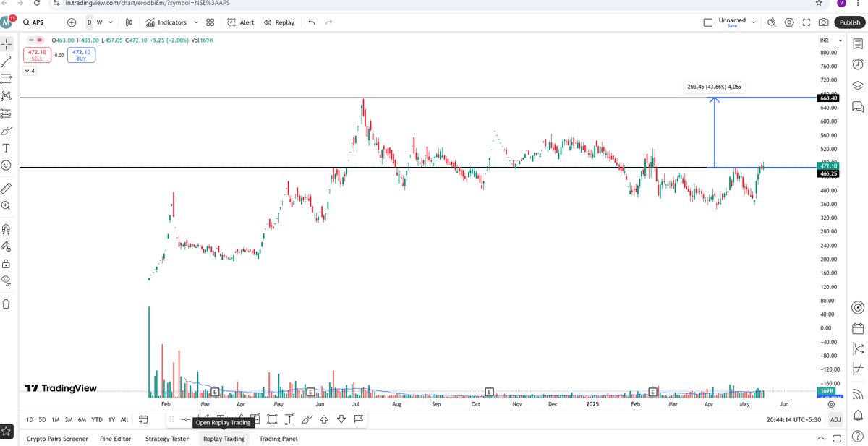Select the trend line drawing tool

pyautogui.click(x=7, y=62)
